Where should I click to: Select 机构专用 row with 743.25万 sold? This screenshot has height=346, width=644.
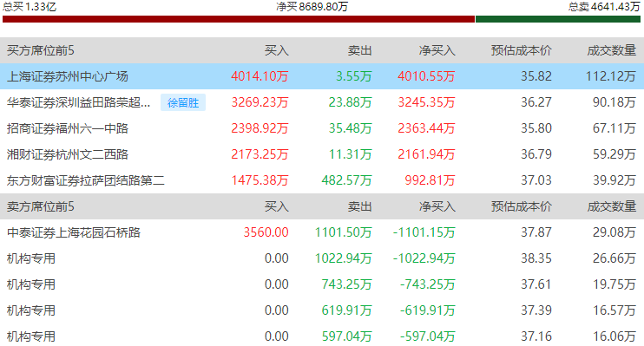coord(322,284)
